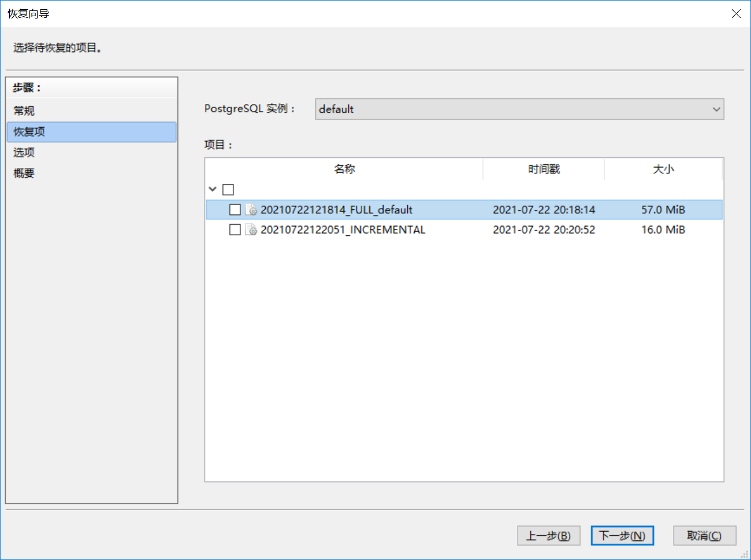This screenshot has height=560, width=751.
Task: Open the 概要 step
Action: [x=24, y=173]
